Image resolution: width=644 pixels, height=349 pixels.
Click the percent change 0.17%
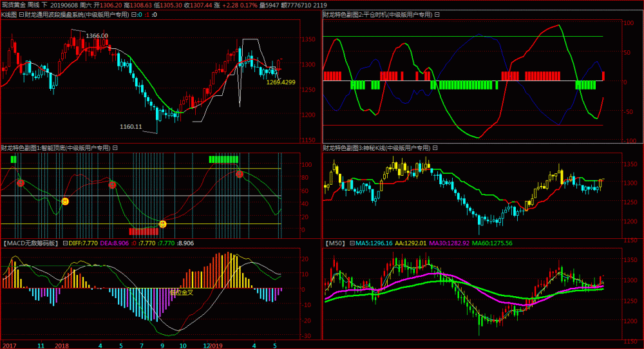[x=249, y=5]
